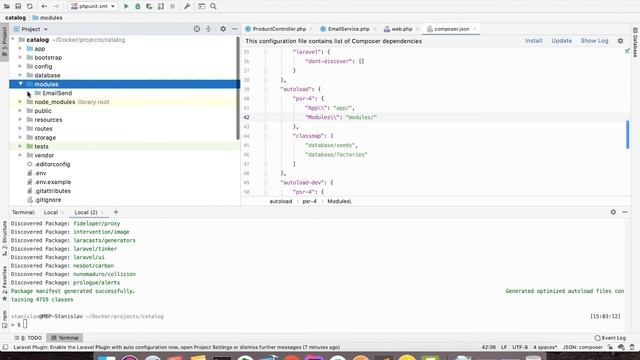Open the Event Log

pos(610,338)
